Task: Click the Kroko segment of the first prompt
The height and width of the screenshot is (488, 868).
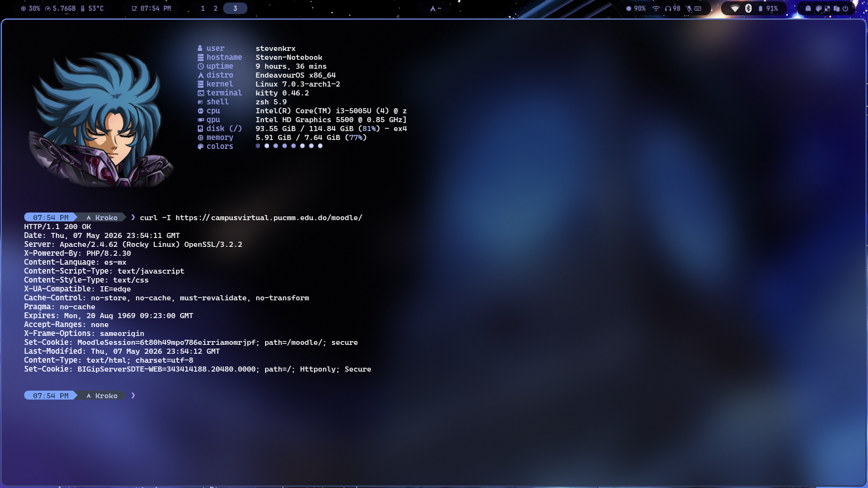Action: (102, 218)
